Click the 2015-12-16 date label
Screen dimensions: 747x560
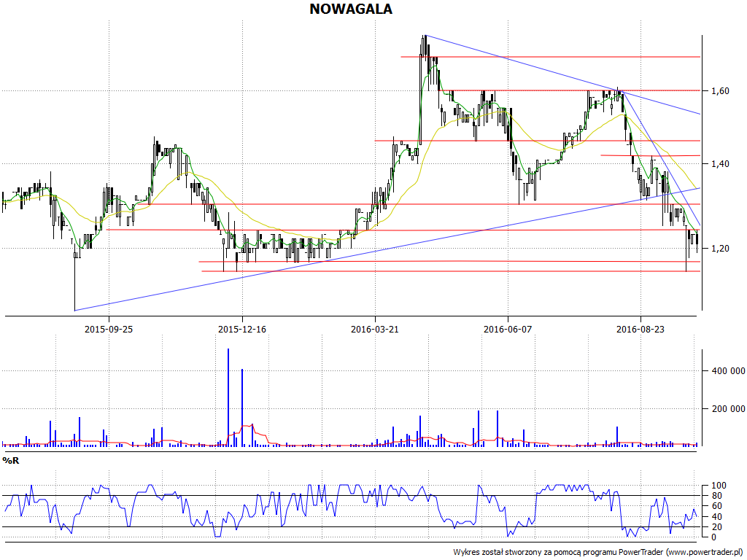(242, 329)
